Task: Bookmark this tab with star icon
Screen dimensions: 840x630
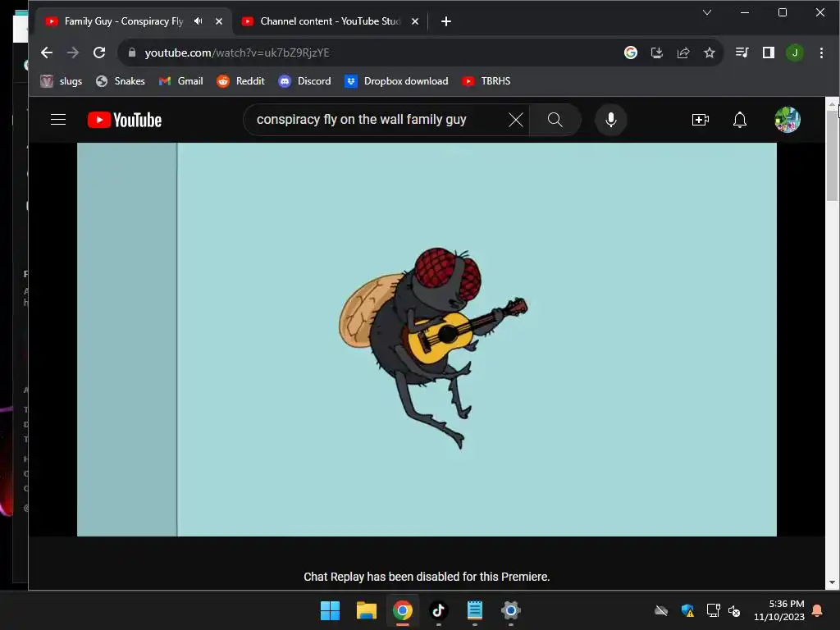Action: [710, 52]
